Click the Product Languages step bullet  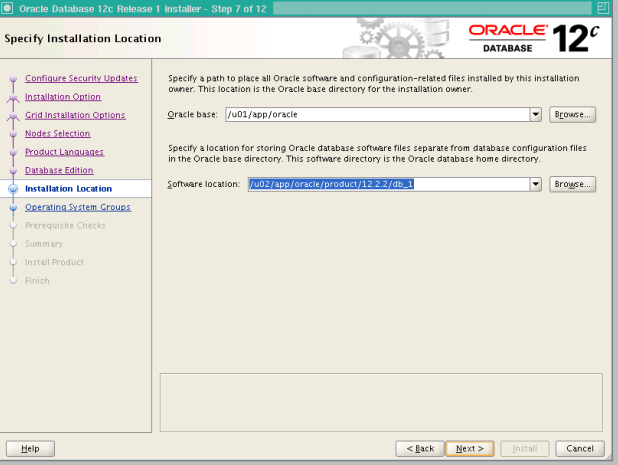pos(13,152)
